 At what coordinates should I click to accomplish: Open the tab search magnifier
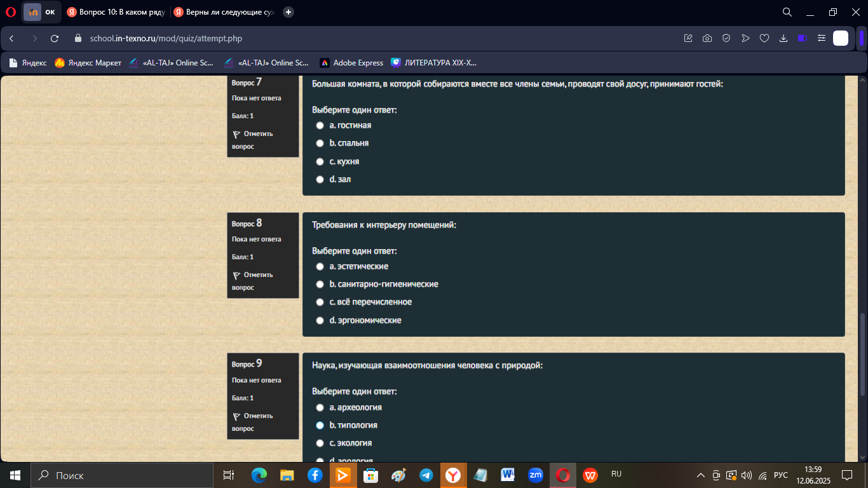coord(787,12)
